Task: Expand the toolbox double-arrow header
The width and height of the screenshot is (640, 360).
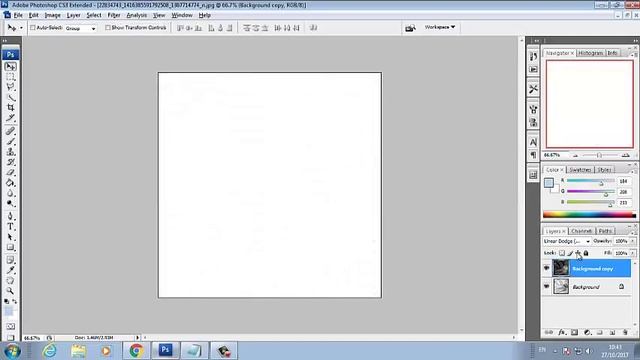Action: click(5, 41)
